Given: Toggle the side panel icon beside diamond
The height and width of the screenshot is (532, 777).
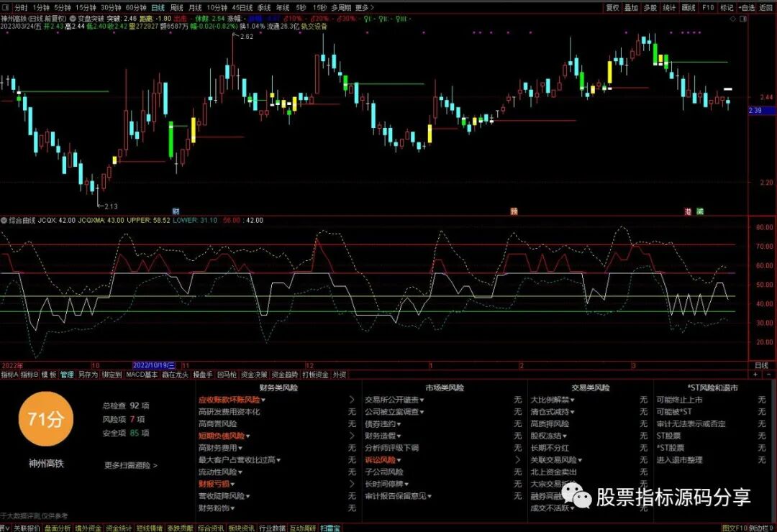Looking at the screenshot, I should point(742,19).
